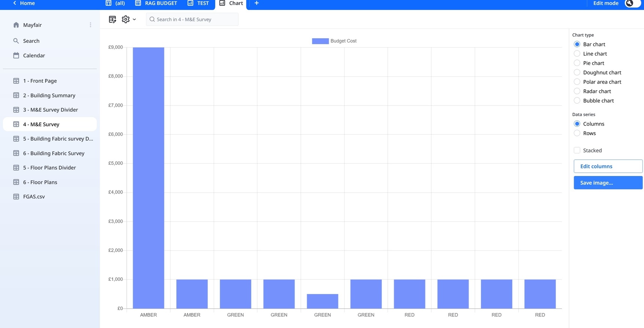Go back to Home

click(x=24, y=3)
